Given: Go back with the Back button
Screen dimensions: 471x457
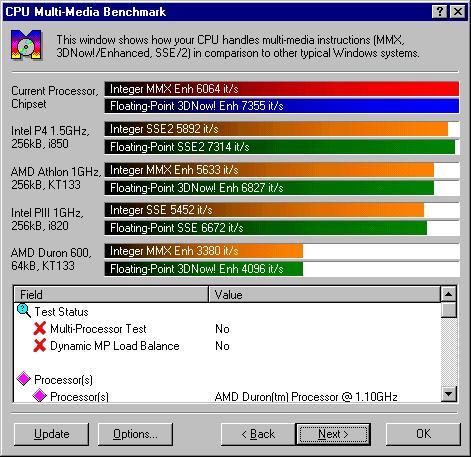Looking at the screenshot, I should 258,434.
